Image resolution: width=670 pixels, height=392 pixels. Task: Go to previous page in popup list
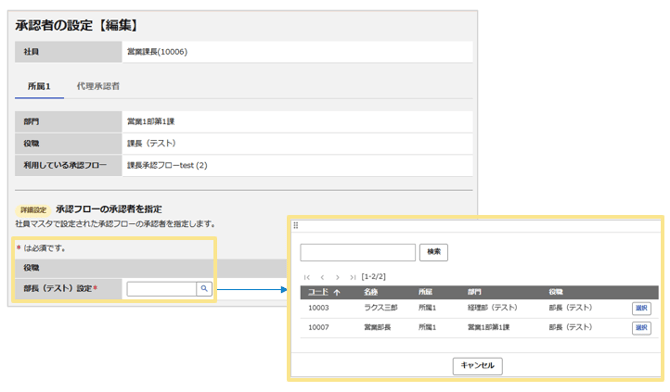(x=322, y=277)
